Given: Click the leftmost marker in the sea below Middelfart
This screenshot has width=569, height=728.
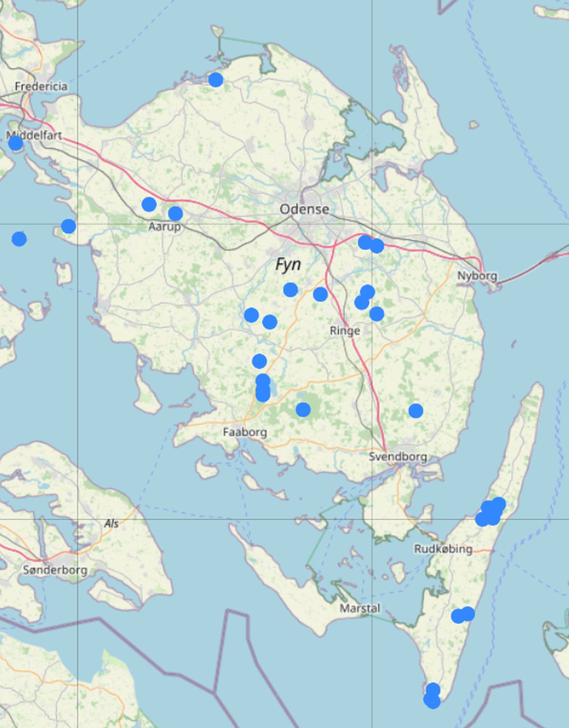Looking at the screenshot, I should [19, 239].
